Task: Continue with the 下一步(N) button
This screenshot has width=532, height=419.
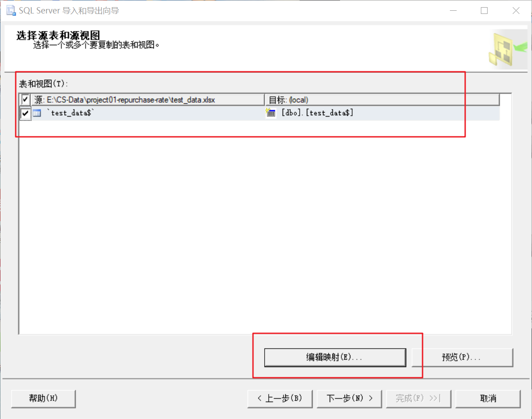Action: click(x=349, y=398)
